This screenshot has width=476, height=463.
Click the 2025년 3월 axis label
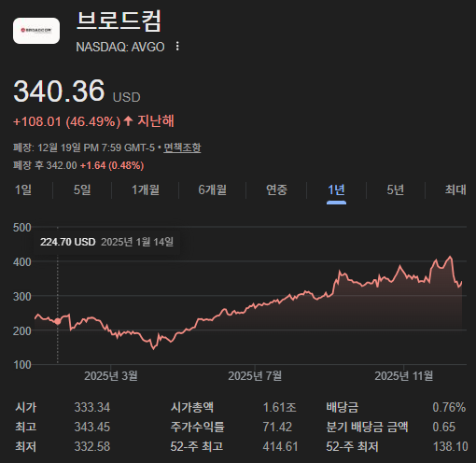pos(111,376)
